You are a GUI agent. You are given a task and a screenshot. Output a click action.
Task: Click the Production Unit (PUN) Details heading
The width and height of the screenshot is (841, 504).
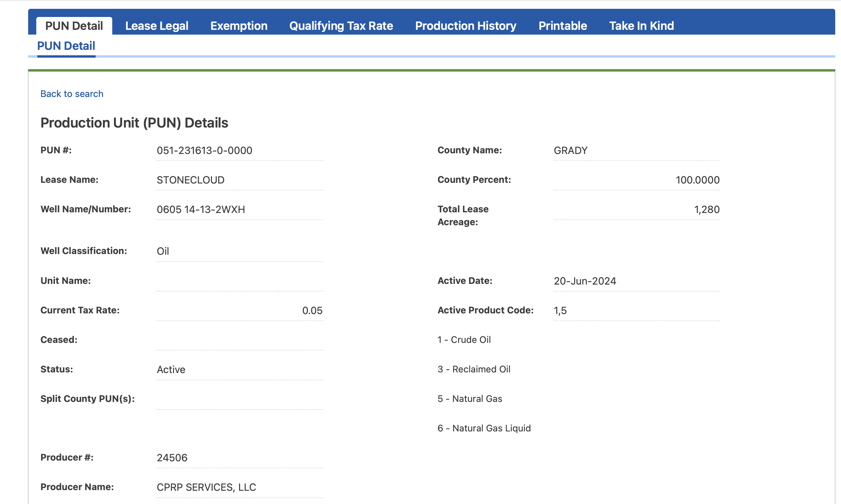click(134, 123)
